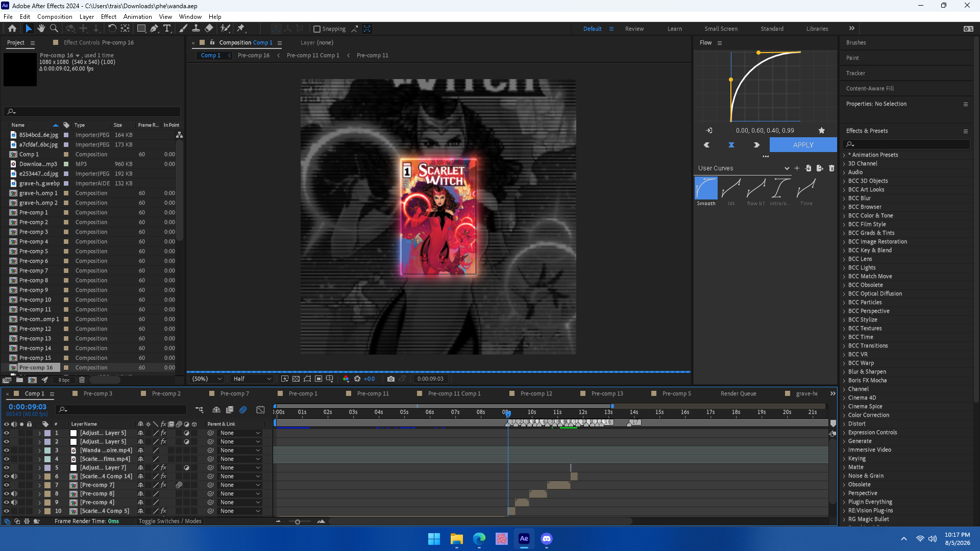Hide layer 3 Wanda mp4 video
The image size is (980, 551).
tap(7, 450)
